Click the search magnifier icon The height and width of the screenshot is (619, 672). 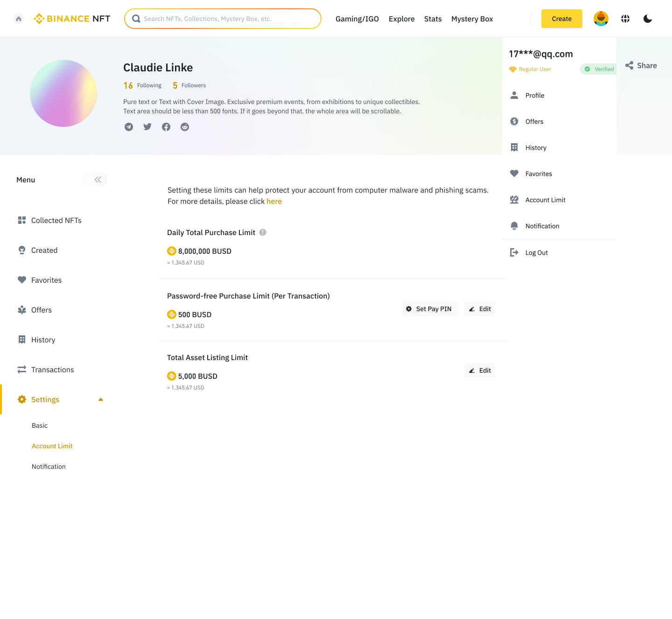136,19
